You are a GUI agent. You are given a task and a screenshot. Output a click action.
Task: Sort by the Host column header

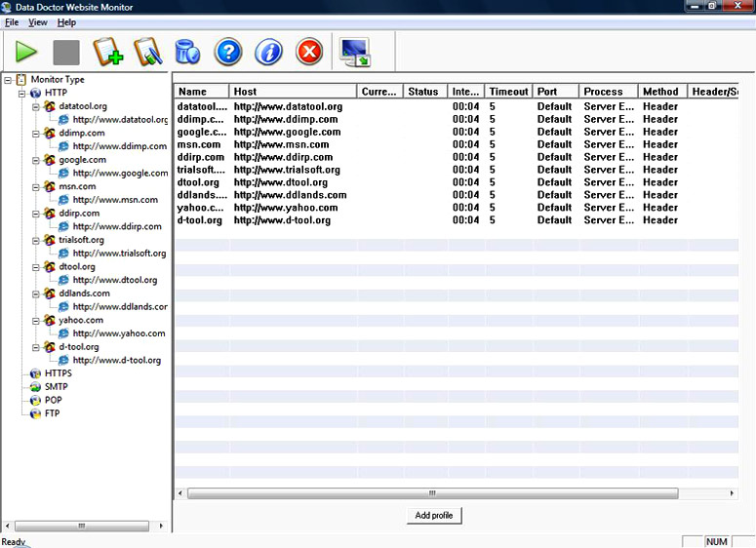tap(293, 91)
